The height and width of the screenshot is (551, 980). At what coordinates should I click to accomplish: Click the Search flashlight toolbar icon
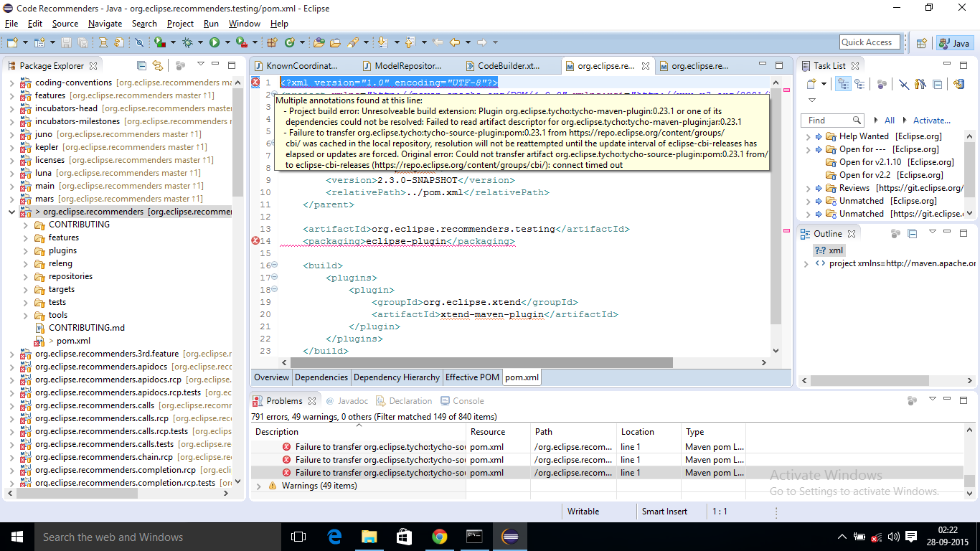(x=353, y=42)
